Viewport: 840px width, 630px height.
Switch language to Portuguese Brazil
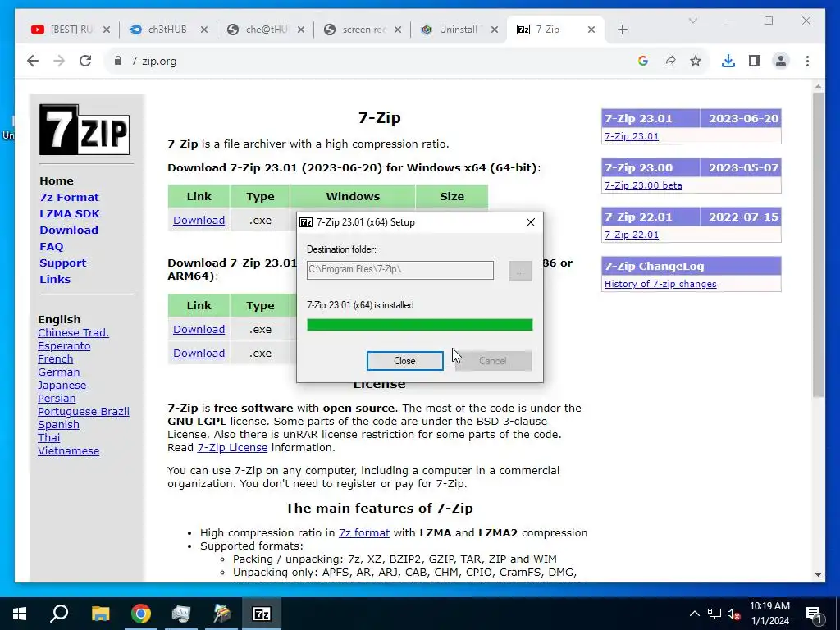pos(84,412)
